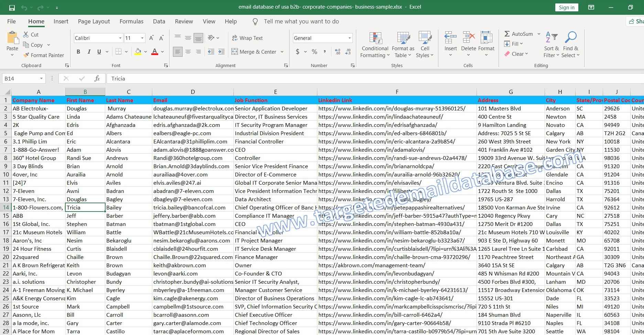Select Top Align icon
Screen dimensions: 644x335
pyautogui.click(x=178, y=38)
